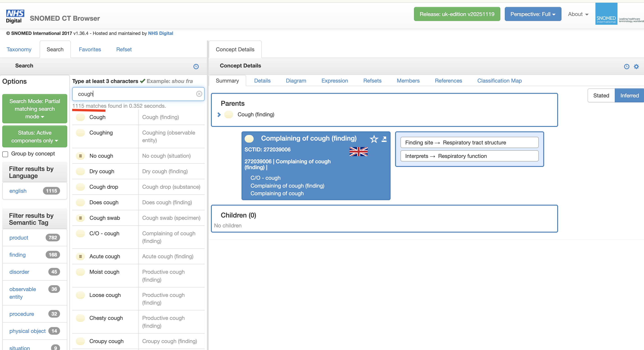644x350 pixels.
Task: Click inside the cough search field
Action: tap(137, 94)
